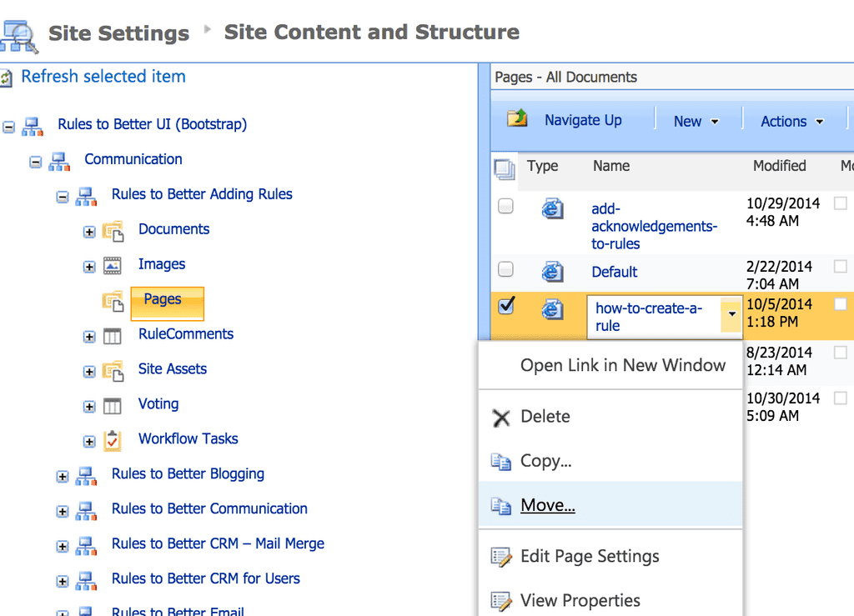Click the Site Settings header icon
854x616 pixels.
tap(18, 34)
